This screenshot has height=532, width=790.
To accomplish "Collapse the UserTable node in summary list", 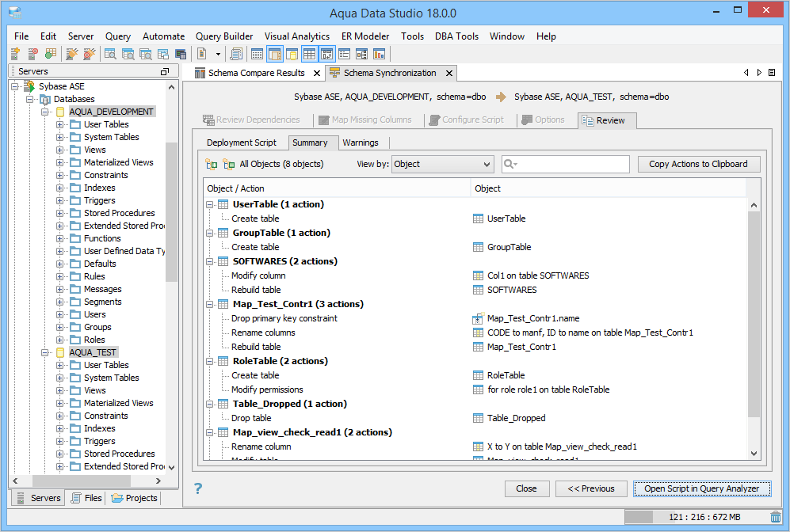I will pyautogui.click(x=210, y=204).
